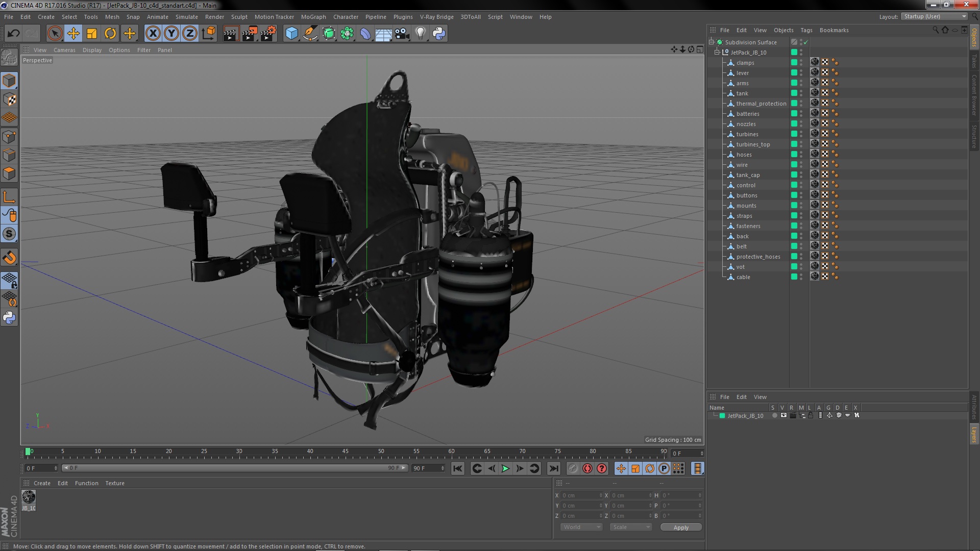
Task: Select the Rotate tool in top toolbar
Action: 110,34
